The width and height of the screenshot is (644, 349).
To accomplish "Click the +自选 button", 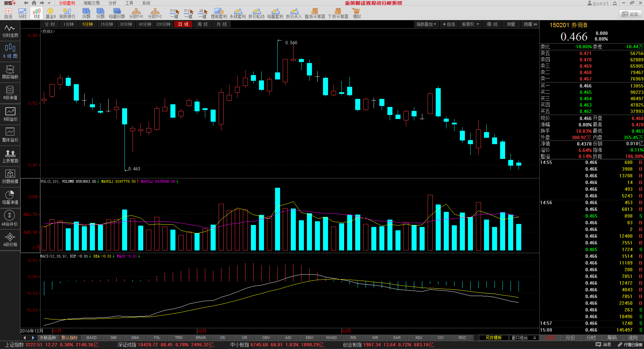I will point(449,24).
